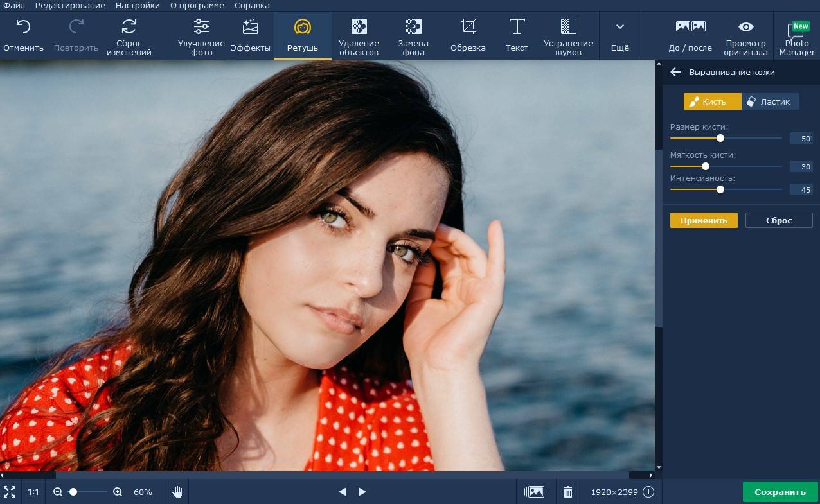Select the Кисть brush mode
Viewport: 820px width, 504px height.
click(712, 101)
